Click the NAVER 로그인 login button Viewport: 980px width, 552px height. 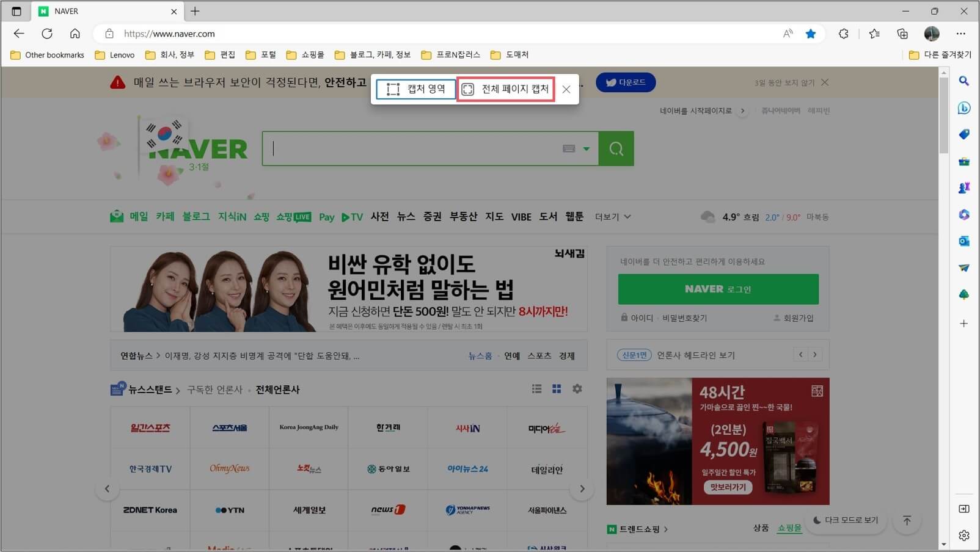tap(719, 289)
